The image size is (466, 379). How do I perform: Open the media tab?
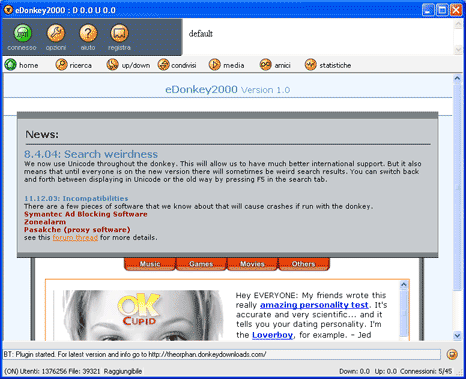[x=227, y=65]
